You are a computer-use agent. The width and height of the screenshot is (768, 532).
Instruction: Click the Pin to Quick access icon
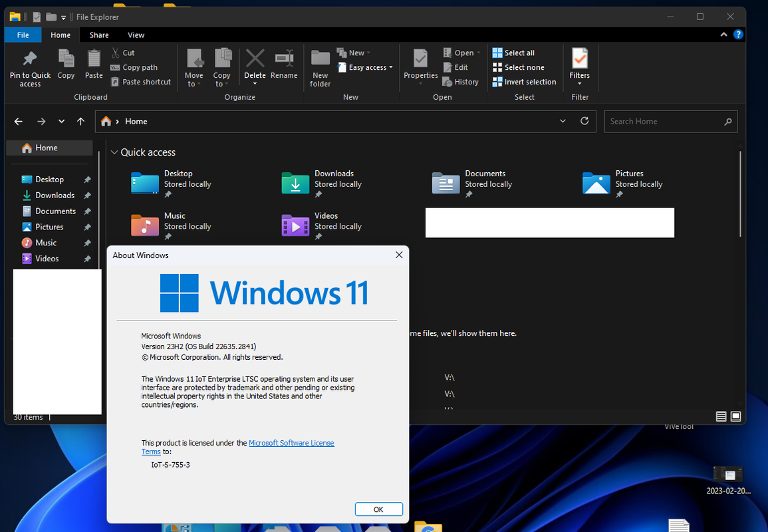point(30,59)
